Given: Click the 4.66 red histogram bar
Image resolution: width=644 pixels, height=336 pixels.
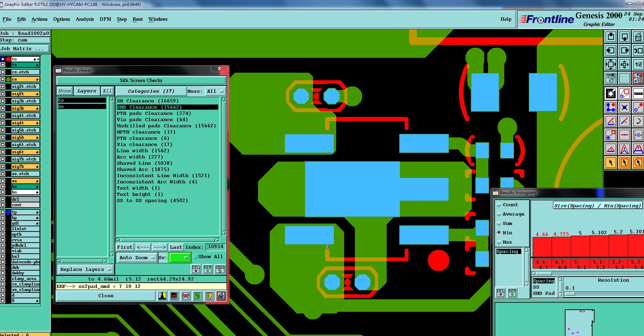Looking at the screenshot, I should click(x=542, y=246).
